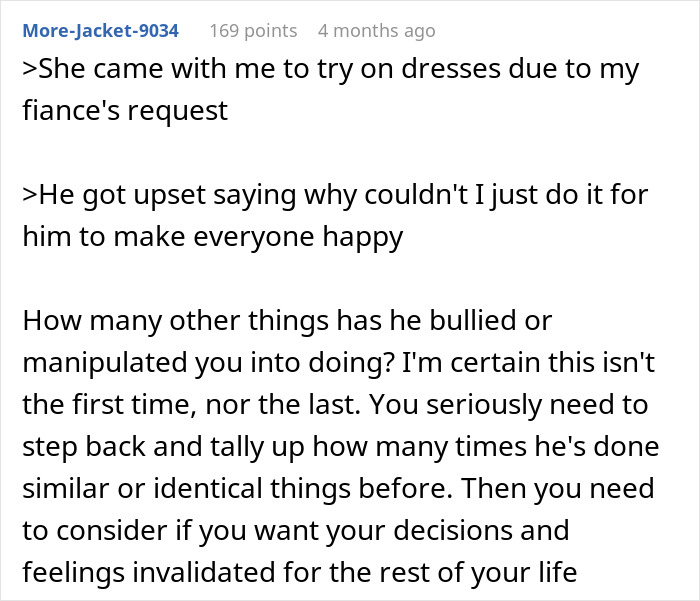Click the quote marker before "She came"
700x601 pixels.
[x=28, y=70]
